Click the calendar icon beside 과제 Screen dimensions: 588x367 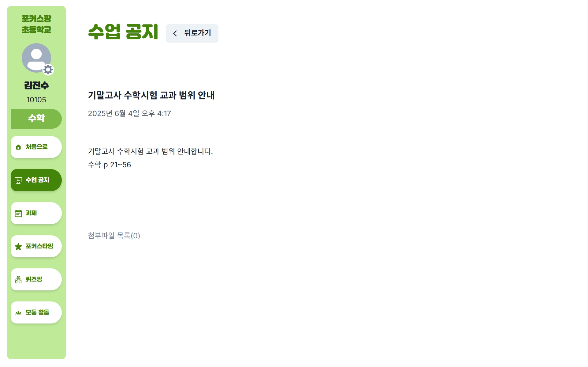click(18, 214)
